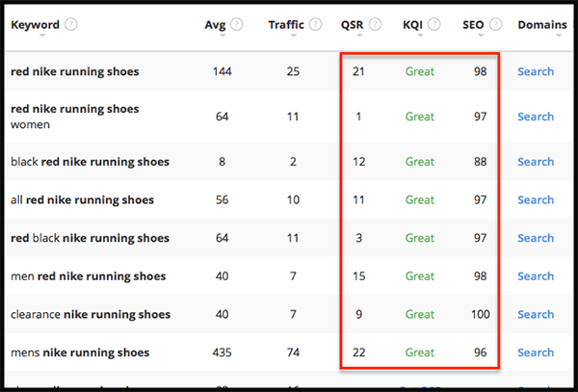Image resolution: width=578 pixels, height=392 pixels.
Task: Search domains for black red nike running shoes
Action: (536, 162)
